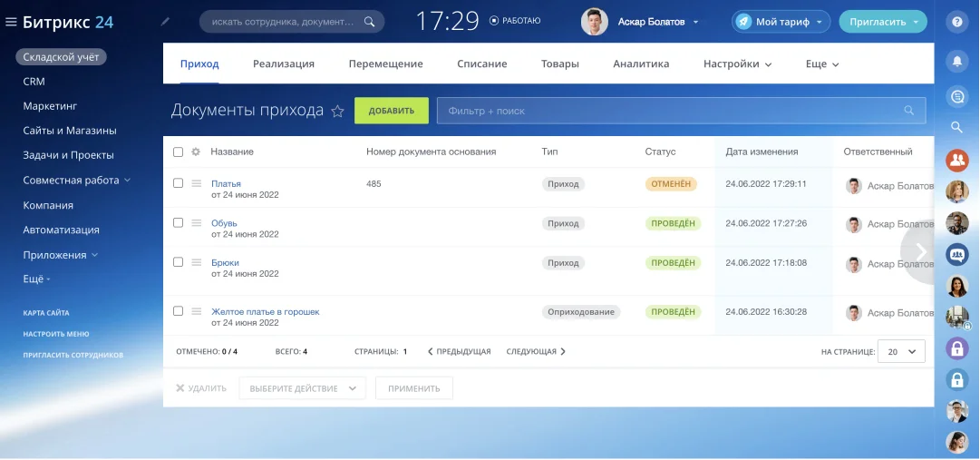Image resolution: width=980 pixels, height=460 pixels.
Task: Expand the Настройки dropdown menu
Action: pos(737,64)
